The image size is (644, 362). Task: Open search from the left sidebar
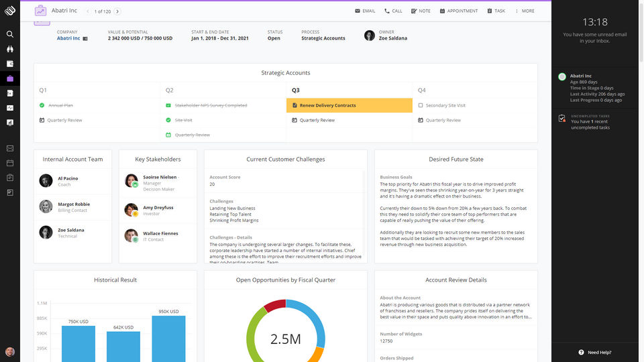(x=10, y=34)
